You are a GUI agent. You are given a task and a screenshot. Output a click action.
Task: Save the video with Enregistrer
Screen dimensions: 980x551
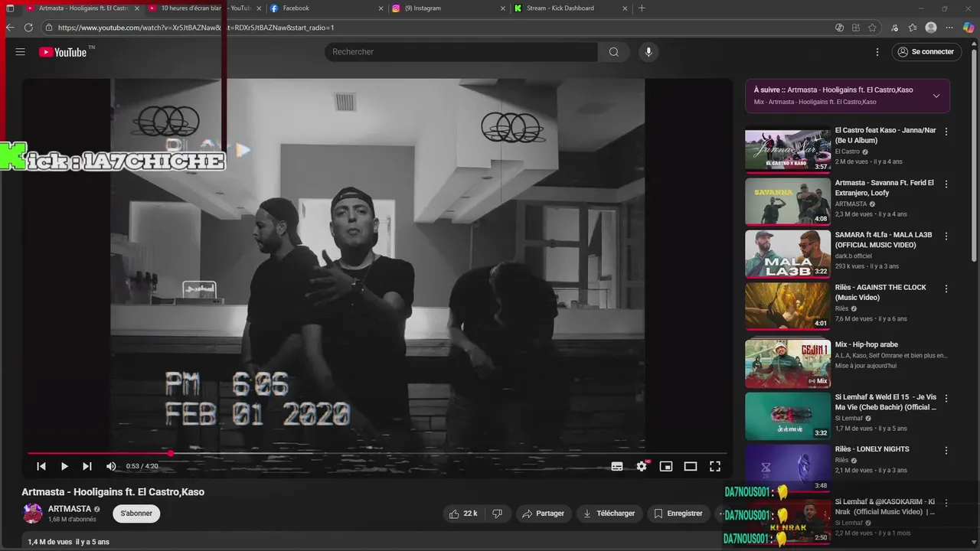678,514
